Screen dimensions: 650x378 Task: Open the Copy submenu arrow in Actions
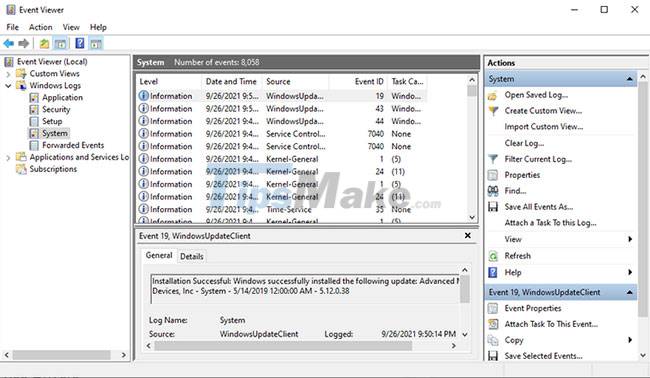[x=630, y=340]
